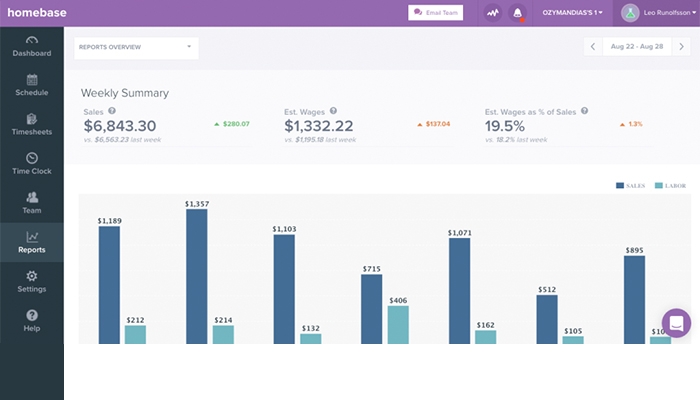700x400 pixels.
Task: Open the notifications bell icon
Action: click(518, 13)
